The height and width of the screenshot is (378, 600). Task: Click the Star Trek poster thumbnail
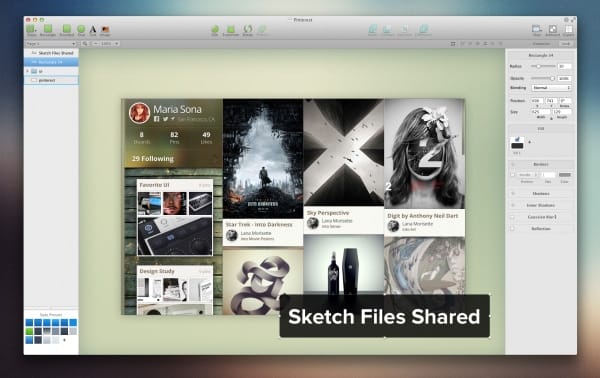click(x=263, y=159)
